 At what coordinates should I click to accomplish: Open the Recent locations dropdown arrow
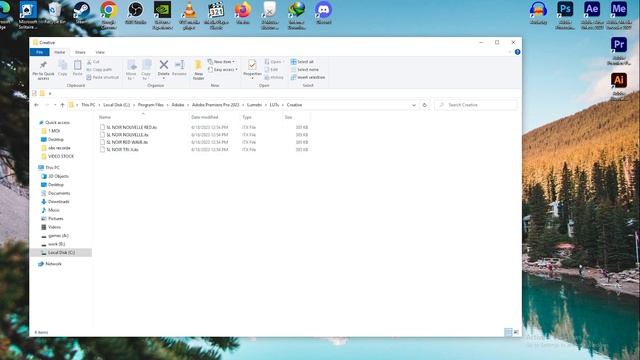(55, 105)
